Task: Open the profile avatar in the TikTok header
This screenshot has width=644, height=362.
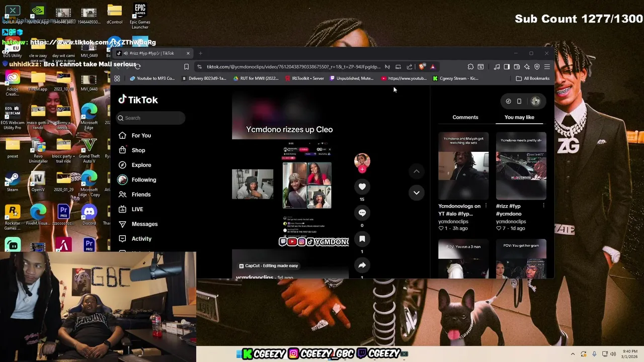Action: click(x=535, y=101)
